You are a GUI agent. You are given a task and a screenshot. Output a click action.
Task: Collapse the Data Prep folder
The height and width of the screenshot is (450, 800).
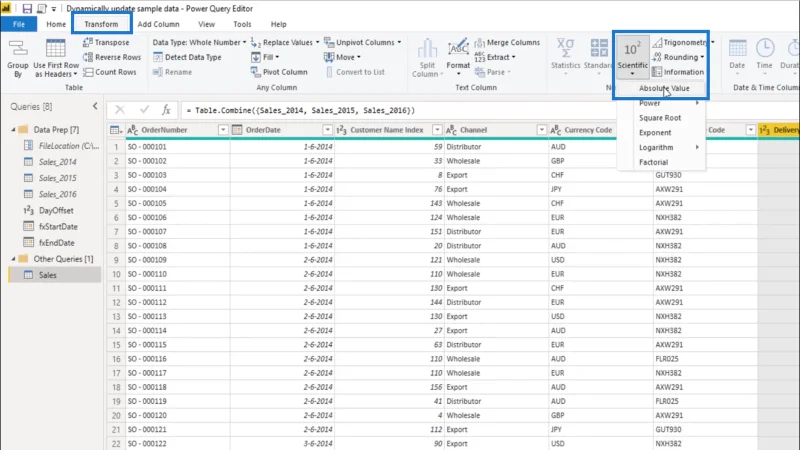[13, 130]
